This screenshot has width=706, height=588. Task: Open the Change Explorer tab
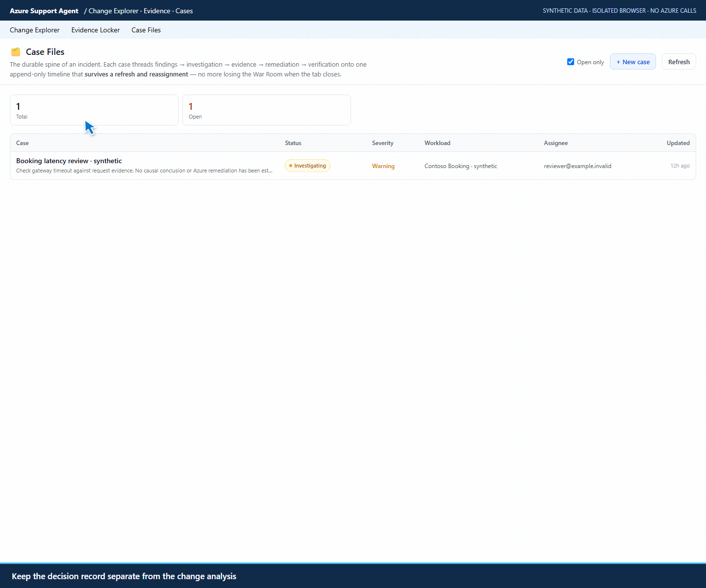(35, 30)
